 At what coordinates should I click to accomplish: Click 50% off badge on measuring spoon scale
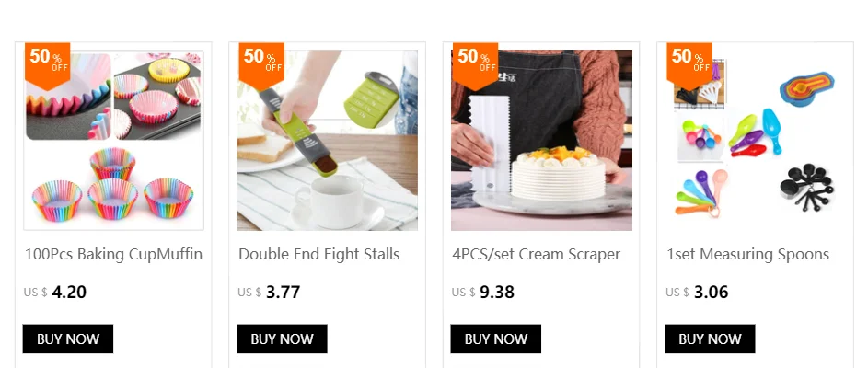tap(261, 64)
